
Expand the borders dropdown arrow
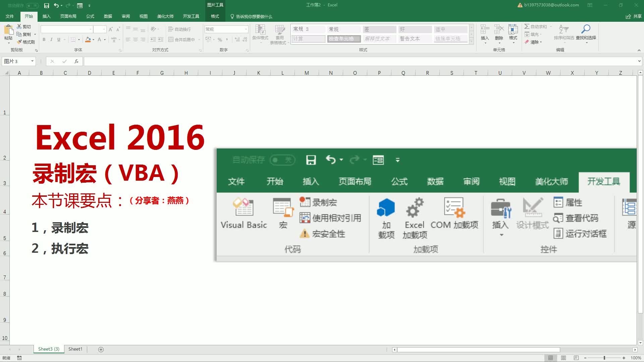point(79,40)
